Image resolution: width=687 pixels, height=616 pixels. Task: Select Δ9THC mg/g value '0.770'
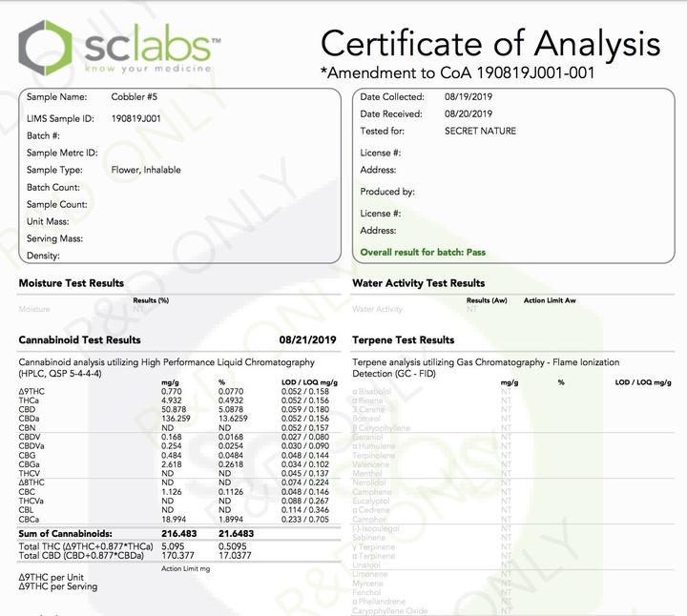pyautogui.click(x=172, y=391)
